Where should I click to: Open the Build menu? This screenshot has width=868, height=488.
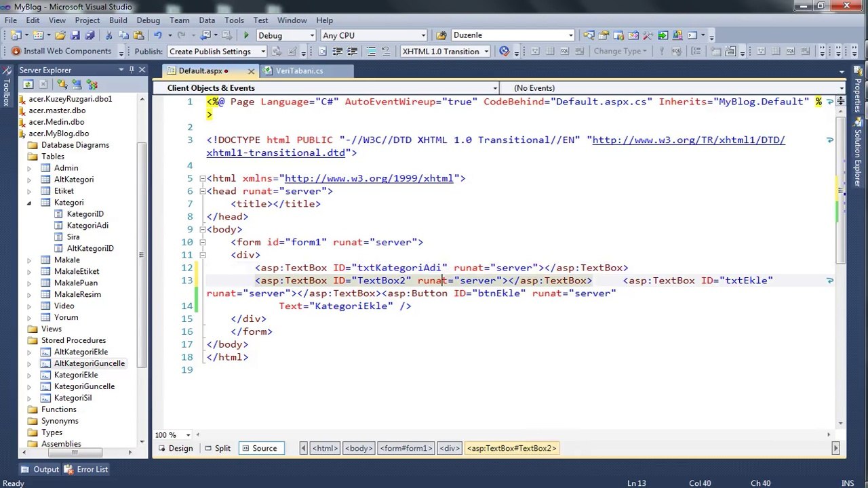coord(118,20)
